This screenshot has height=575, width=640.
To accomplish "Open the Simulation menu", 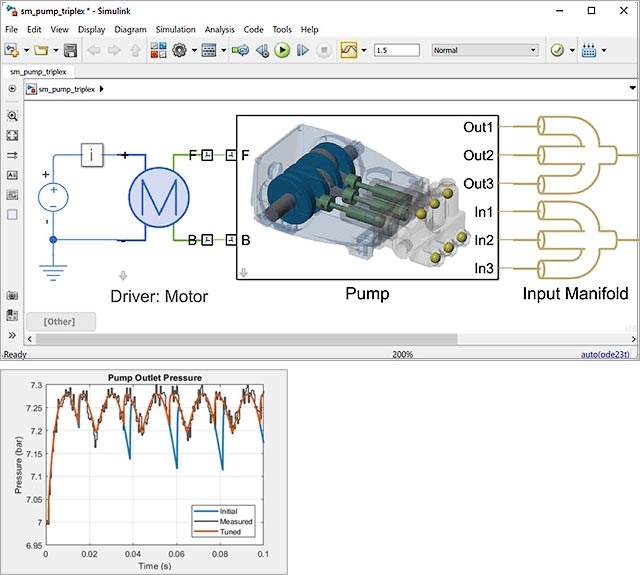I will (176, 29).
